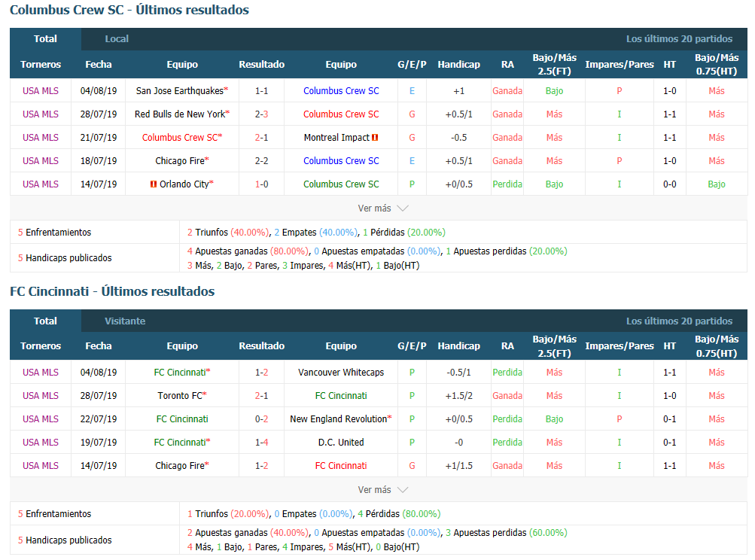Switch to the Visitante tab
Screen dimensions: 755x560
click(125, 321)
